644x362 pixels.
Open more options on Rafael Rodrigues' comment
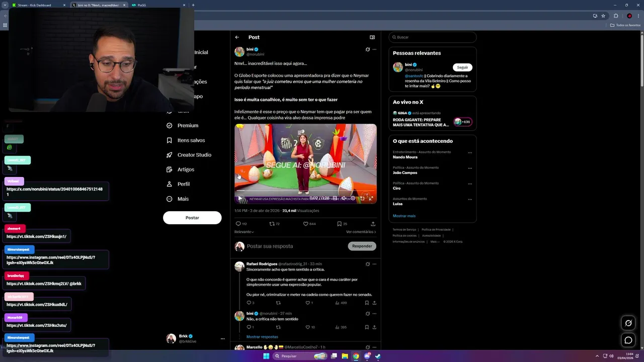[x=374, y=264]
